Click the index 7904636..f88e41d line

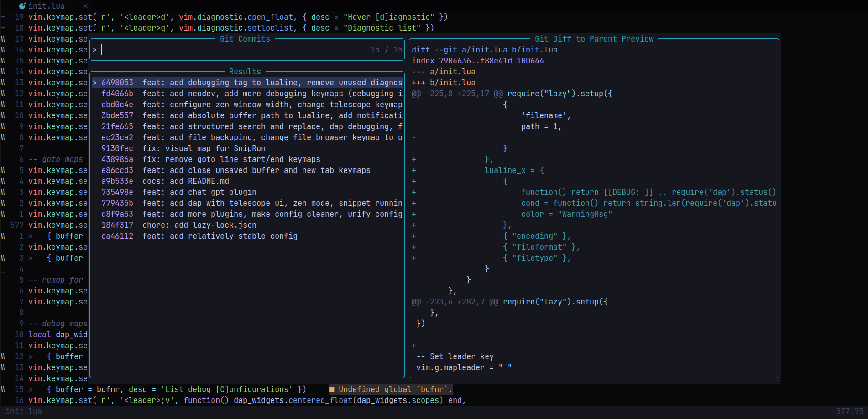click(478, 61)
